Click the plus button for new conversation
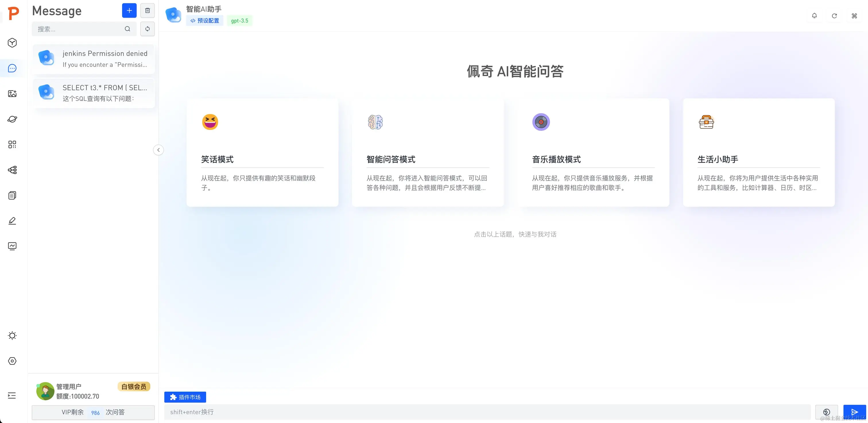The image size is (868, 423). click(129, 10)
